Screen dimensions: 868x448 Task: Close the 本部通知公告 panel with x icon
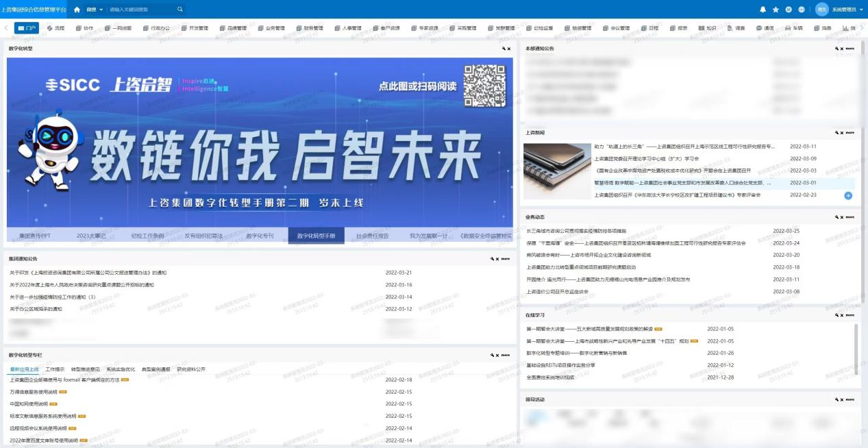842,49
